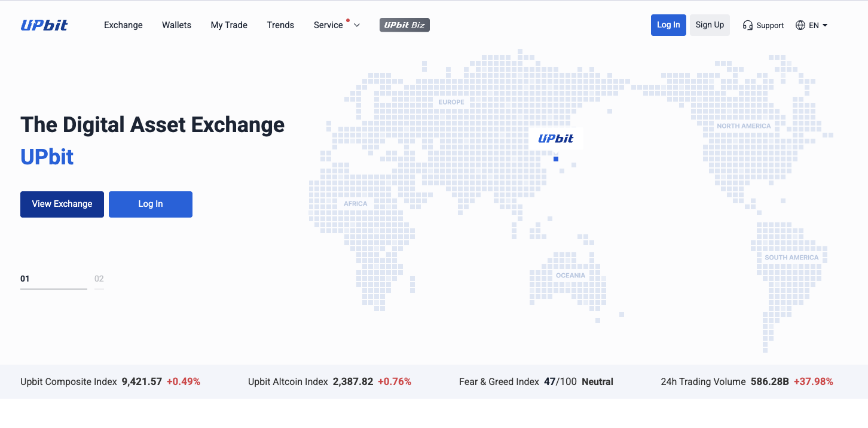Click the header Log In button

[x=668, y=25]
